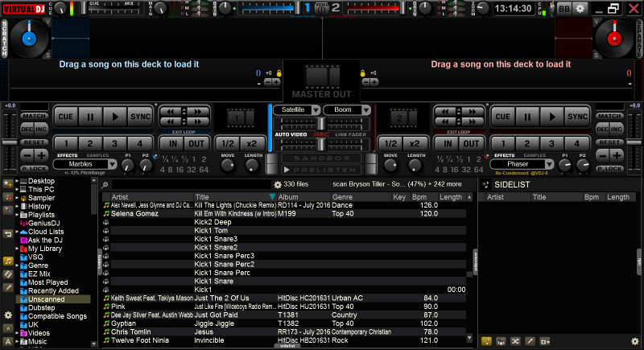Open sidelist gear options at bottom right
This screenshot has width=644, height=350.
click(x=635, y=341)
